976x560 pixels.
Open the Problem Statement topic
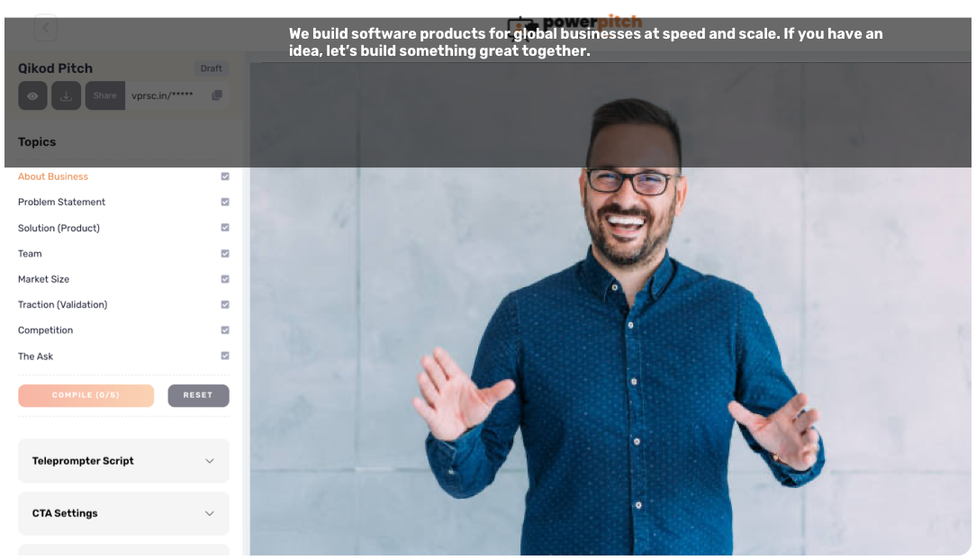click(x=61, y=203)
